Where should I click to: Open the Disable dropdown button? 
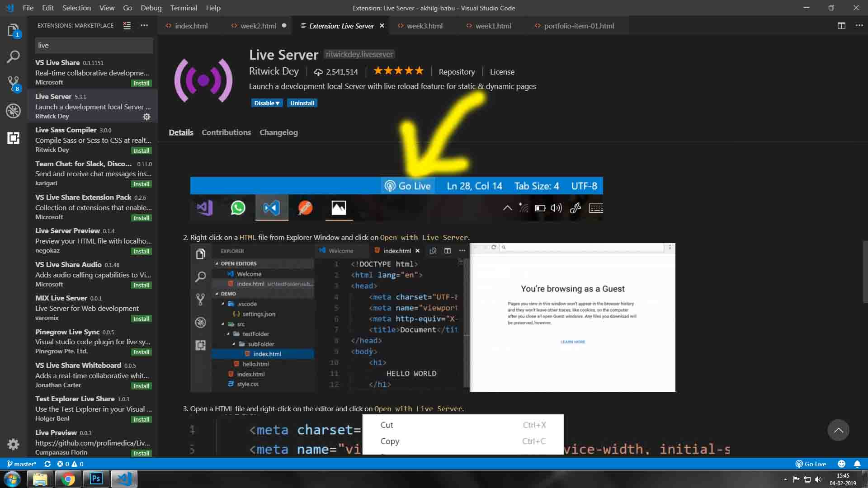[266, 103]
